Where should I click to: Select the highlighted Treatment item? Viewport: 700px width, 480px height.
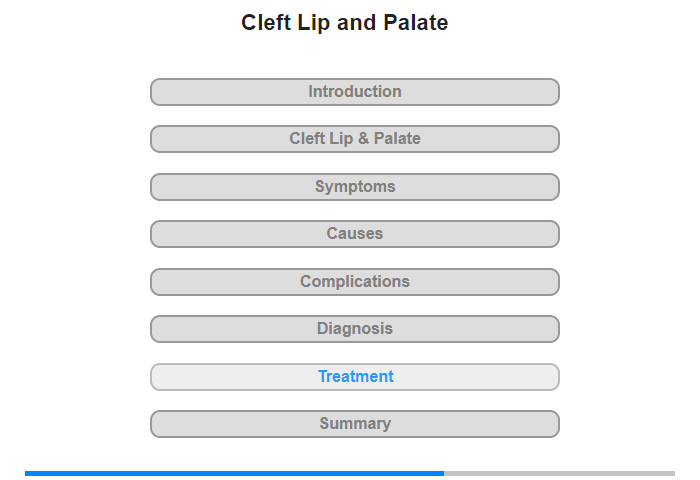point(354,377)
